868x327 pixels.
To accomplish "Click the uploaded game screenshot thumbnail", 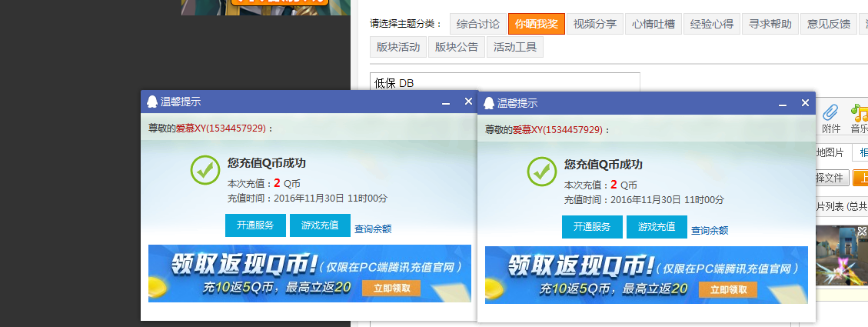I will tap(842, 255).
